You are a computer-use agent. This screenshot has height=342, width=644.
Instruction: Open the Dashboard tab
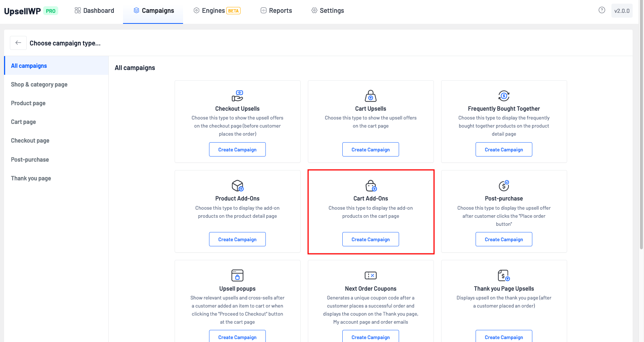(94, 11)
